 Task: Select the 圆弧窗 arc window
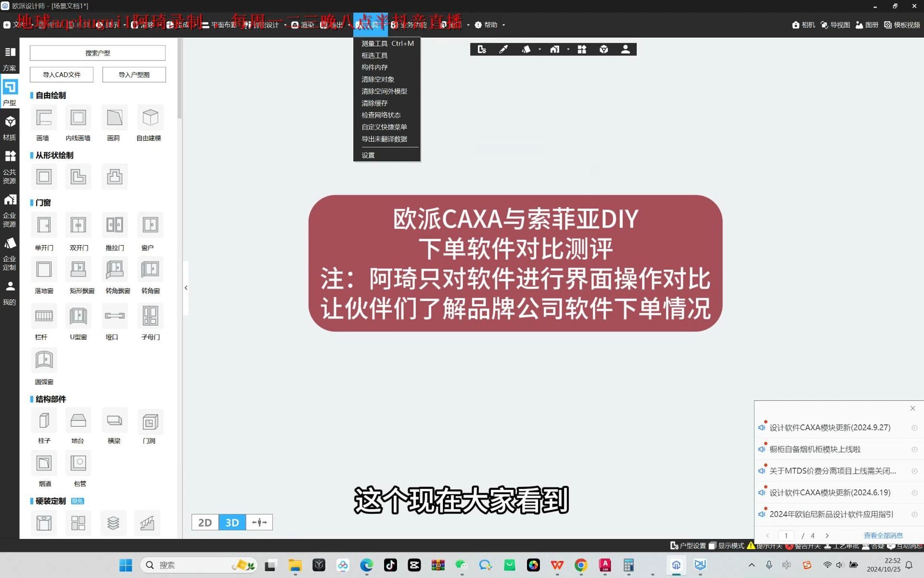tap(44, 360)
